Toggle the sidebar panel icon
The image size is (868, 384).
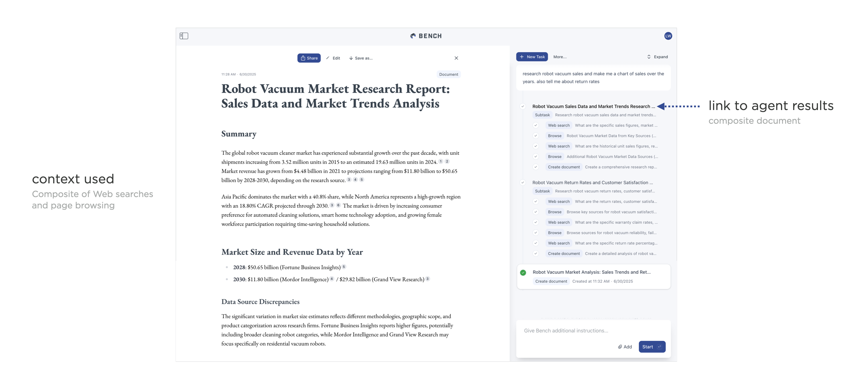[x=184, y=36]
